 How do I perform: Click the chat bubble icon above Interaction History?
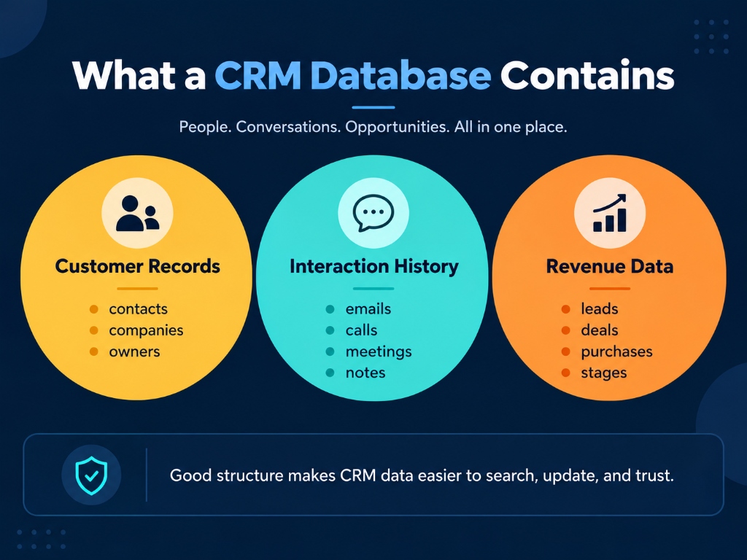point(373,213)
